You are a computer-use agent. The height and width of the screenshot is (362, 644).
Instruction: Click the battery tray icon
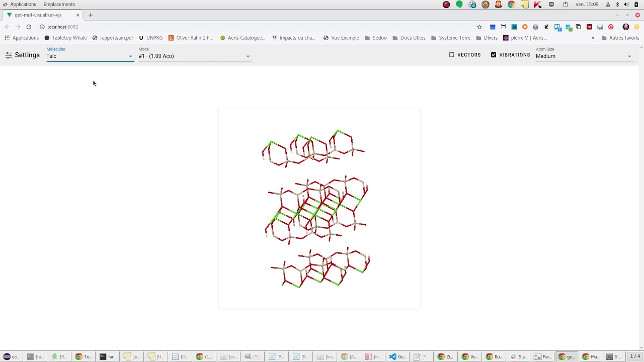coord(636,5)
